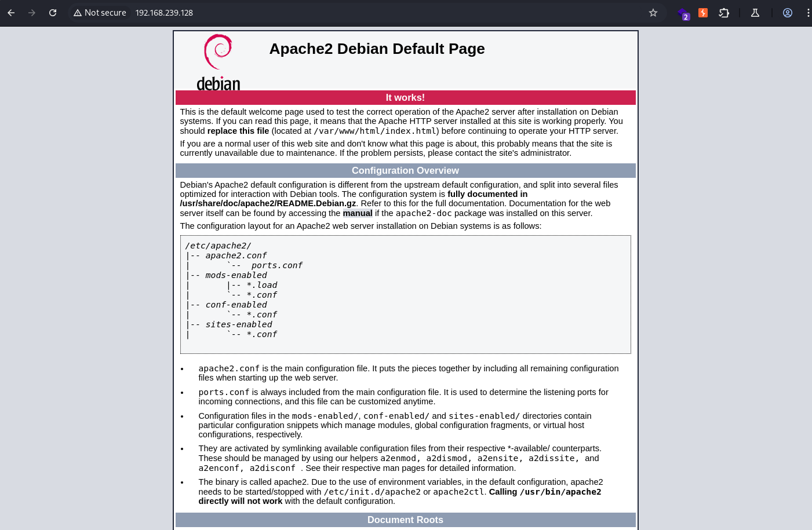The image size is (812, 530).
Task: Click apache2.conf in the layout tree
Action: point(236,255)
